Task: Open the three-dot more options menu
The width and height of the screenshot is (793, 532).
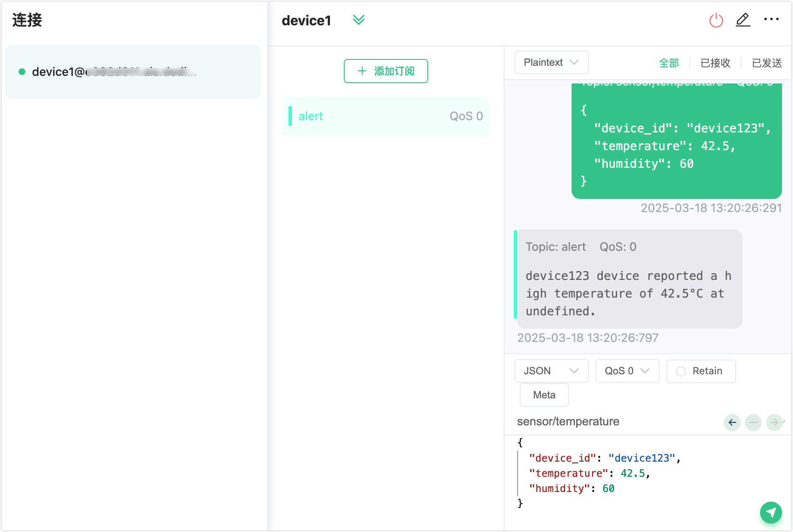Action: [x=771, y=19]
